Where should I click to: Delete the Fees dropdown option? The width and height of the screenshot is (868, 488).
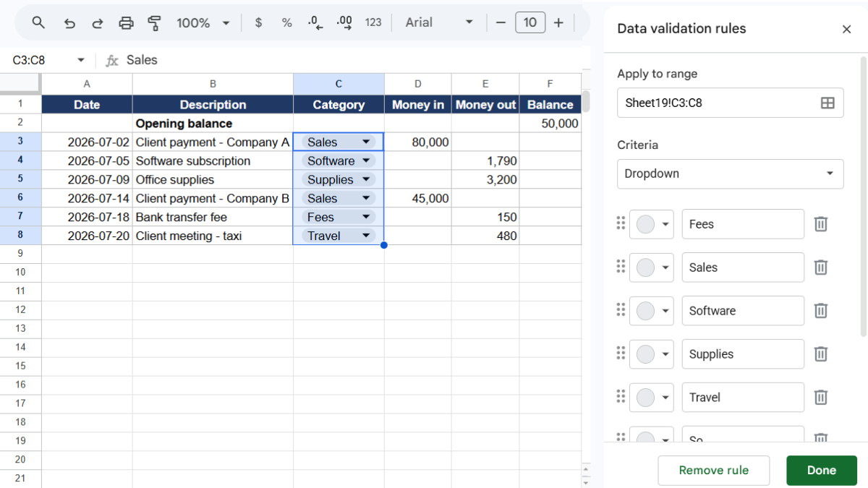(x=821, y=224)
